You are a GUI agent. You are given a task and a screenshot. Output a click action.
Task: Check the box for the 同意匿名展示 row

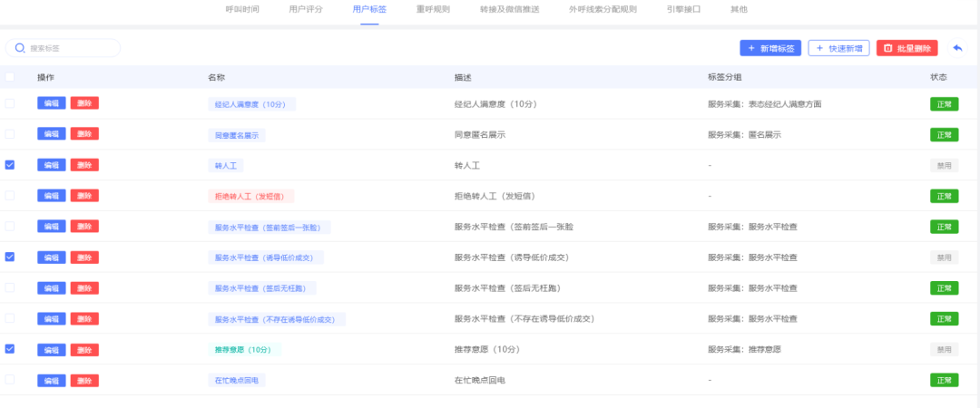click(10, 133)
